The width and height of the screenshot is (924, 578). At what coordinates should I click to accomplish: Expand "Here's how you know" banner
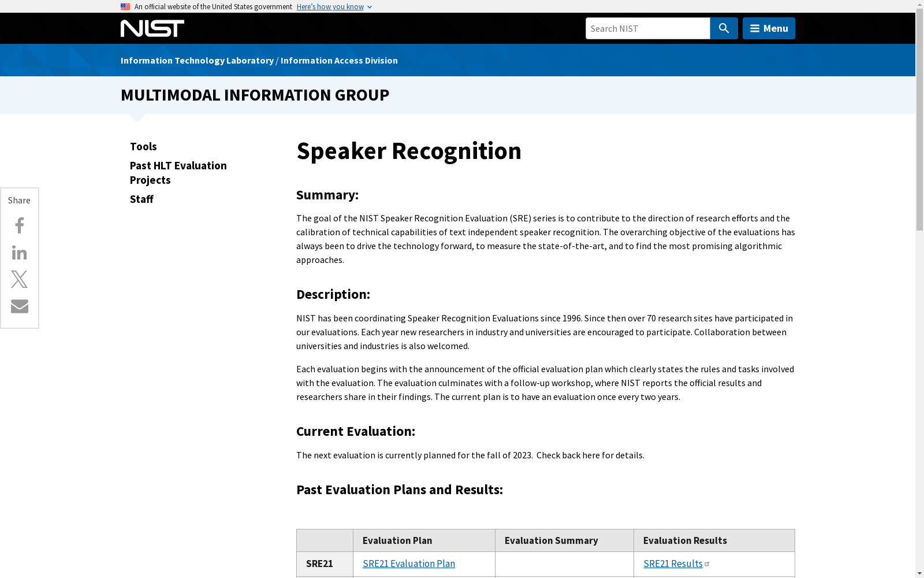click(x=334, y=7)
